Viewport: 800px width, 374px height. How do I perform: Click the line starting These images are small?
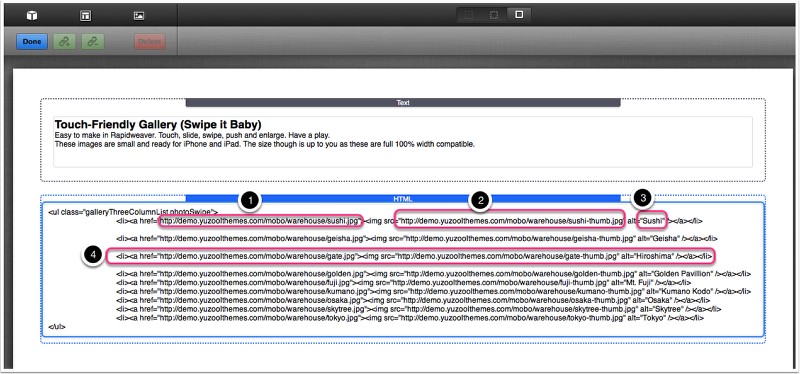tap(264, 144)
